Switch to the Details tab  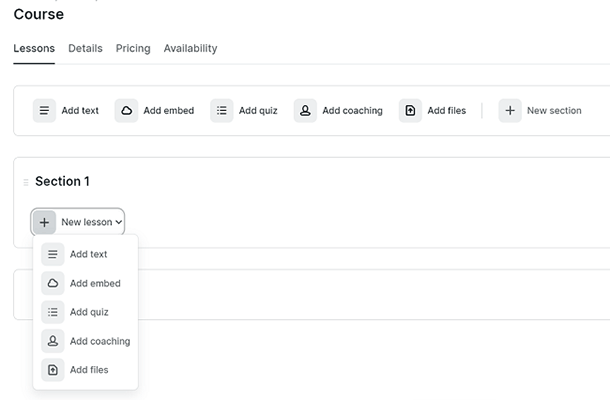tap(85, 48)
